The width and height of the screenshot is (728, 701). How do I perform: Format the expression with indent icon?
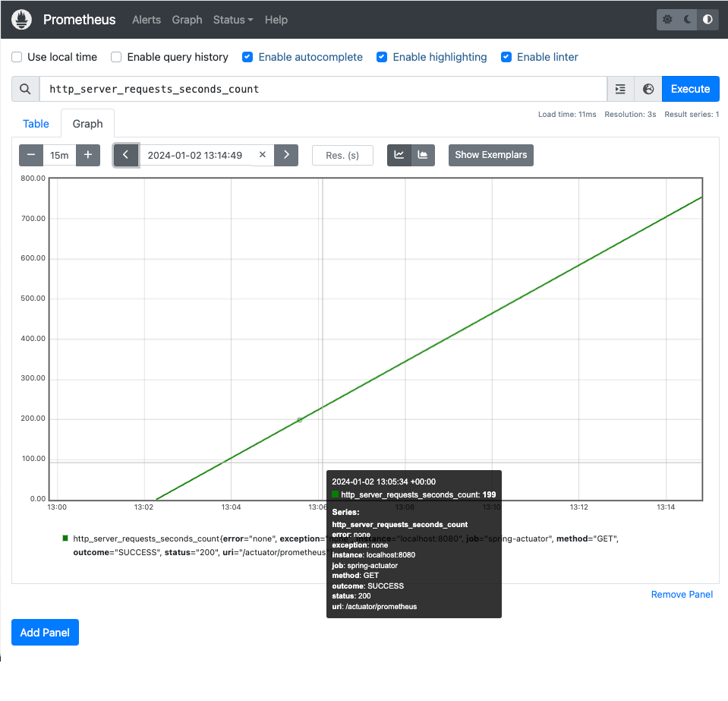pyautogui.click(x=620, y=89)
